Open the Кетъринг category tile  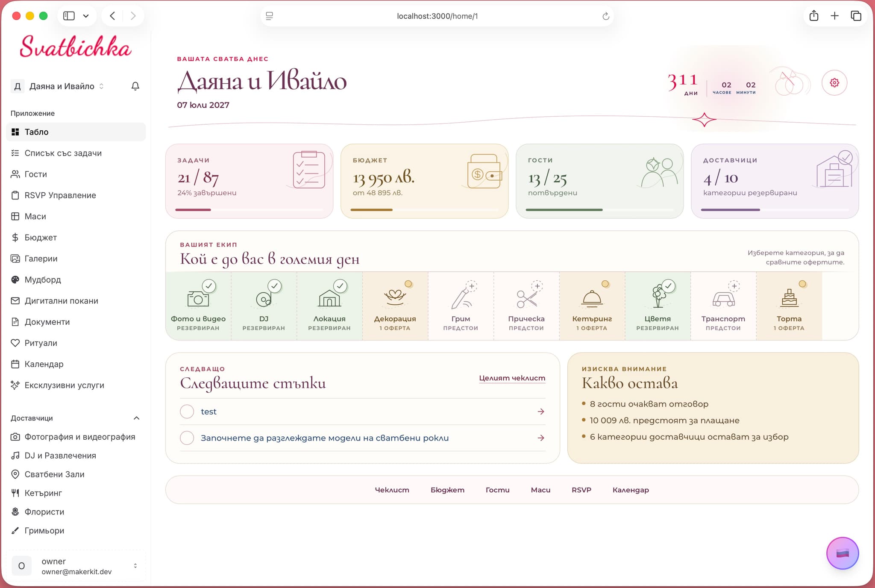tap(592, 306)
